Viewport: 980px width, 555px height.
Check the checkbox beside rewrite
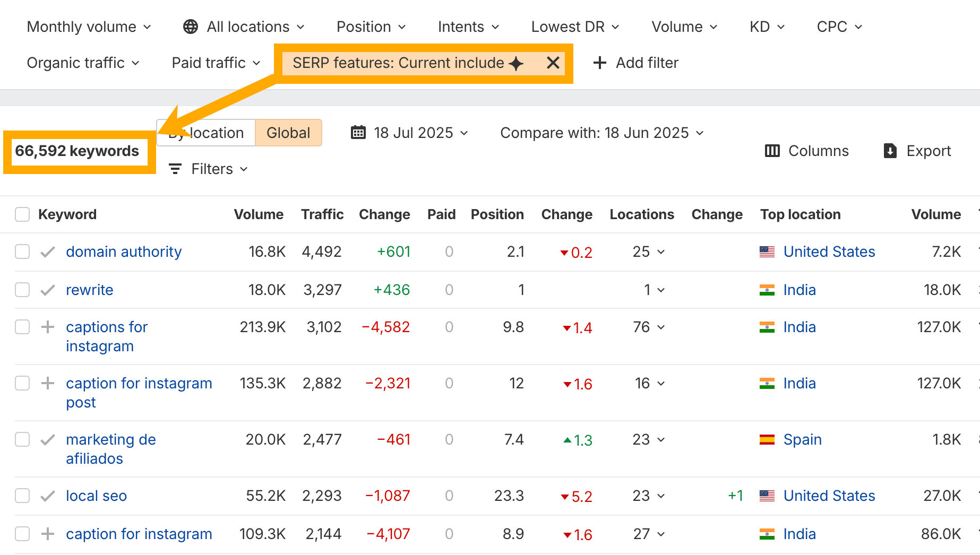point(22,290)
